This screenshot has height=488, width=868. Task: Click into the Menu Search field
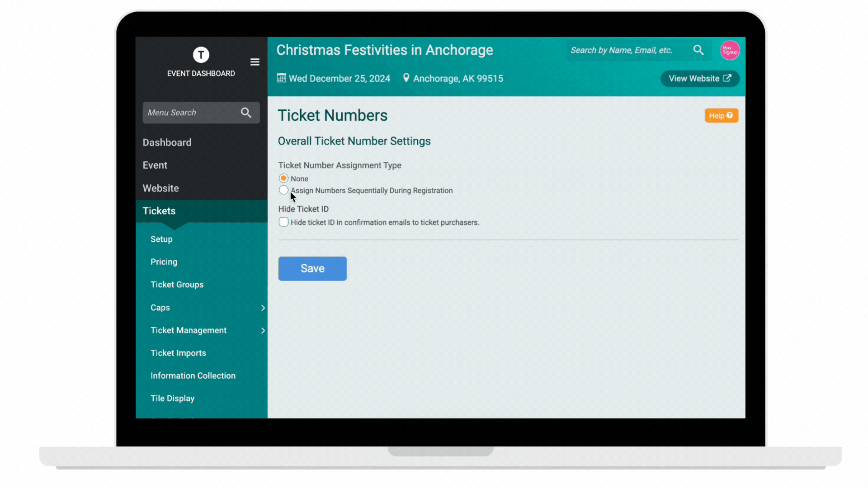click(x=190, y=113)
